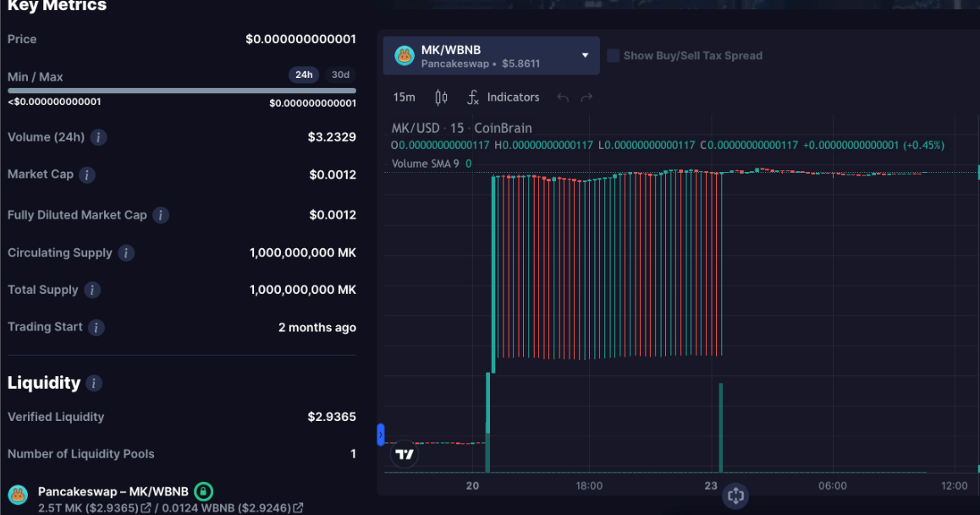
Task: Open the WBNB amount external link icon
Action: click(298, 508)
